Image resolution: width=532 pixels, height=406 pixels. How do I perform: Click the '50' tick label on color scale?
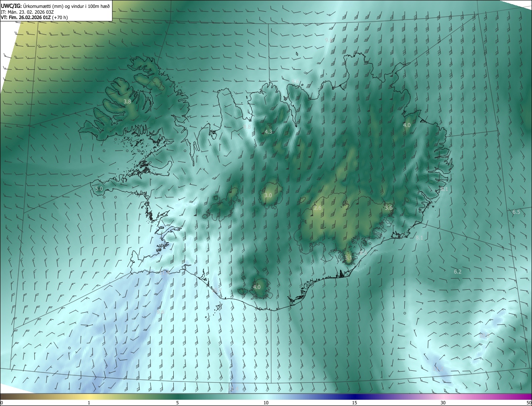point(529,403)
